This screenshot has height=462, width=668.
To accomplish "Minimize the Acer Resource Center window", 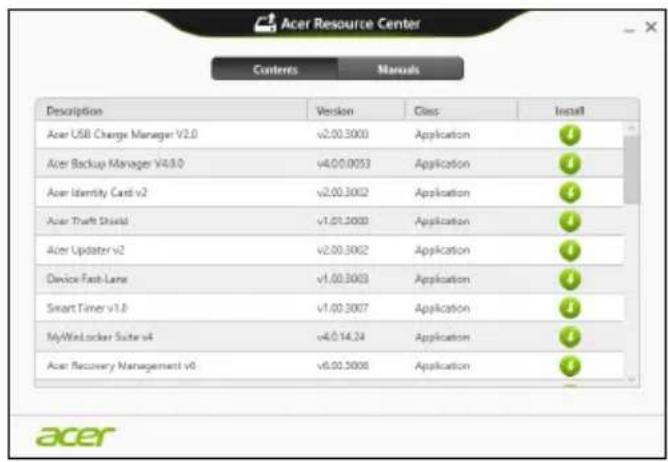I will coord(629,30).
